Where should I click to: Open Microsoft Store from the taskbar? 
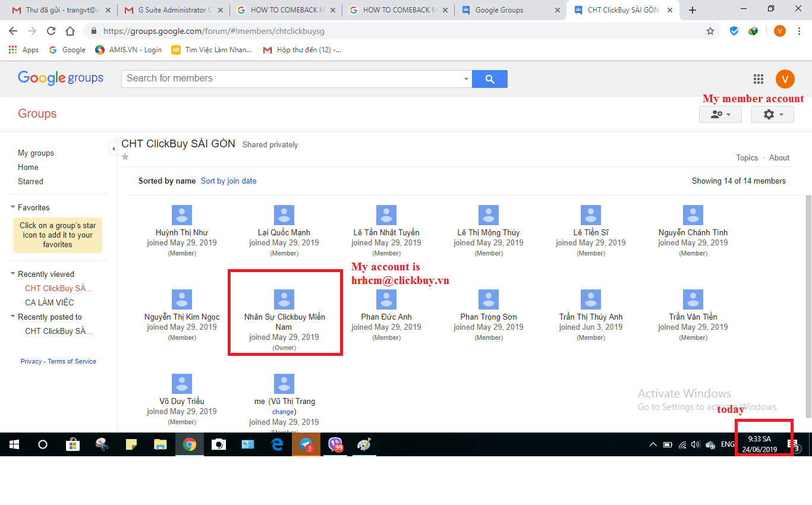click(73, 444)
